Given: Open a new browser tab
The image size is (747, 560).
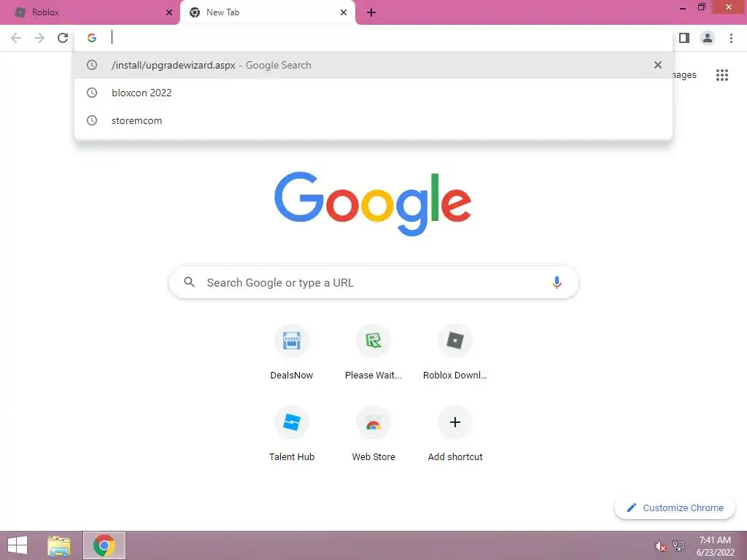Looking at the screenshot, I should tap(371, 12).
